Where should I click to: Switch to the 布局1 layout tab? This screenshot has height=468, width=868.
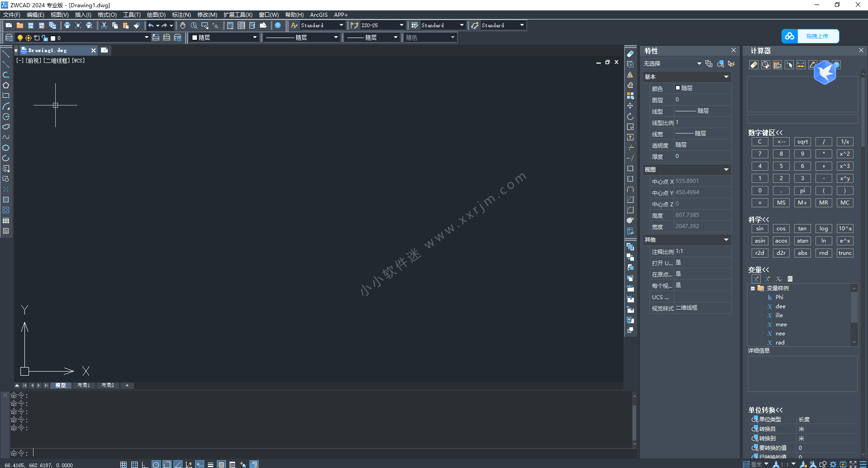[x=84, y=385]
